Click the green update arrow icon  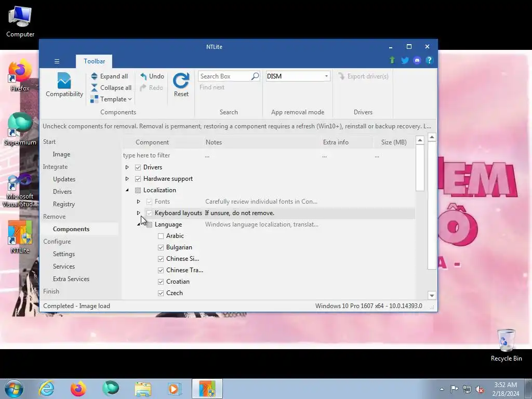(x=392, y=60)
